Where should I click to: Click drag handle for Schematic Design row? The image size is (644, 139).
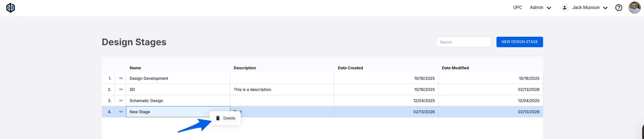(x=121, y=101)
